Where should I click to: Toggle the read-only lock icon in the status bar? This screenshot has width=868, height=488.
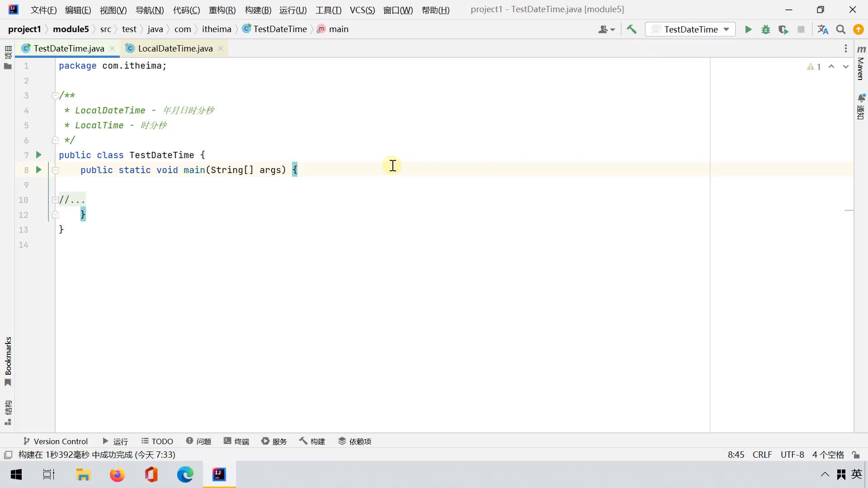[856, 455]
